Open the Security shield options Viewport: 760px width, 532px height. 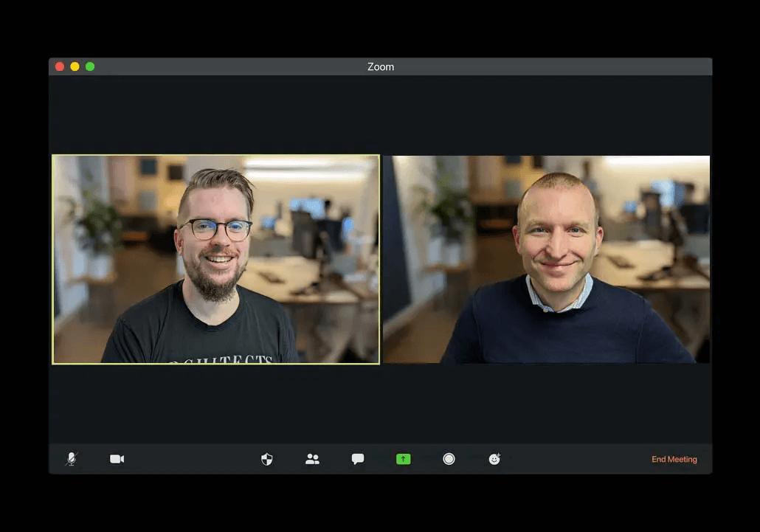(x=267, y=459)
